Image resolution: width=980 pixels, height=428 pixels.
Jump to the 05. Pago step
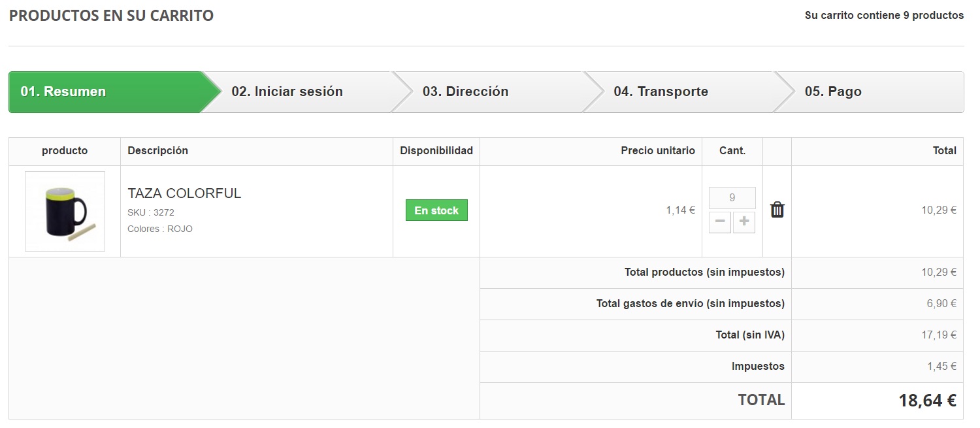pos(833,92)
